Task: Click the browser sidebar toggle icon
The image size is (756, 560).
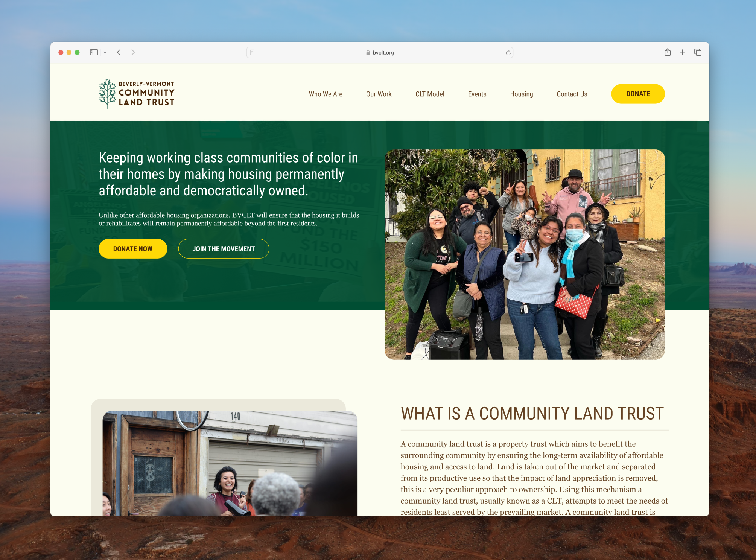Action: [94, 52]
